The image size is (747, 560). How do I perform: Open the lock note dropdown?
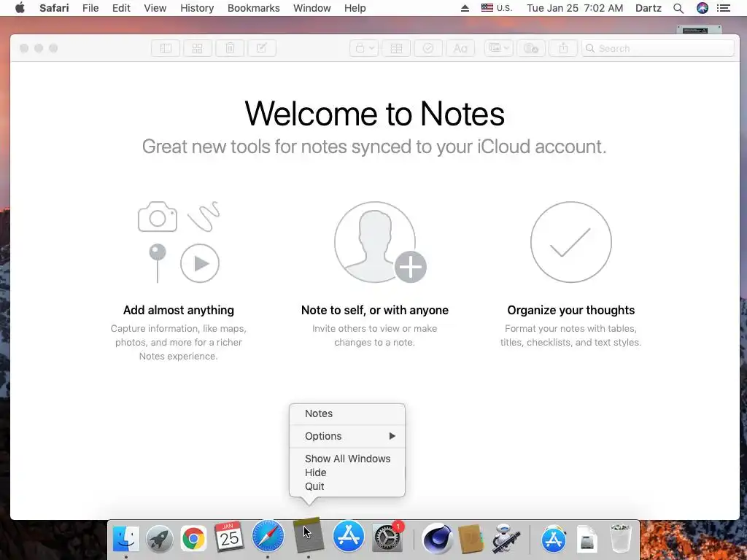(364, 48)
